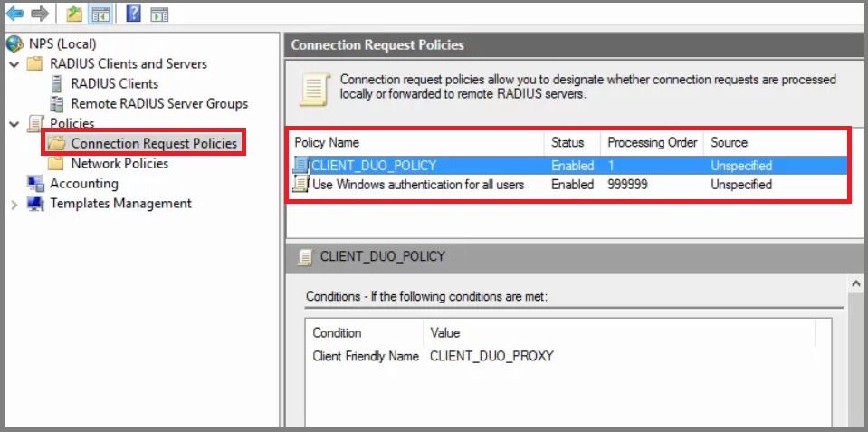Toggle Show/Hide Console Tree toolbar icon
The image size is (868, 432).
100,14
